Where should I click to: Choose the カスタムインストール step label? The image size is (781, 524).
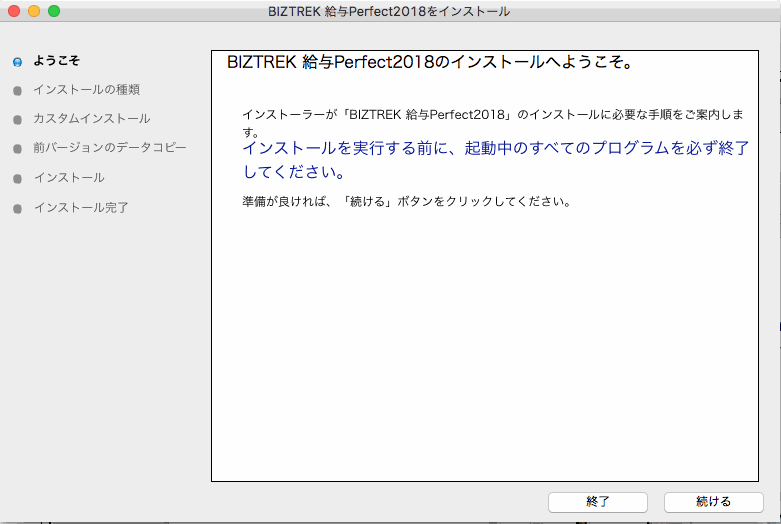click(91, 119)
